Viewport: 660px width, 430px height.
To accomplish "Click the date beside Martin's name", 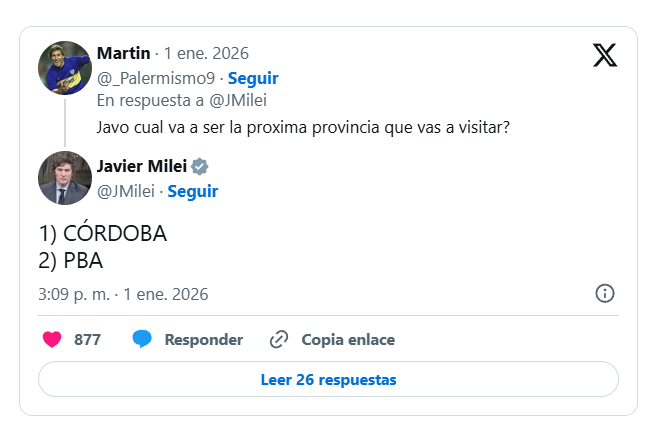I will [x=206, y=53].
